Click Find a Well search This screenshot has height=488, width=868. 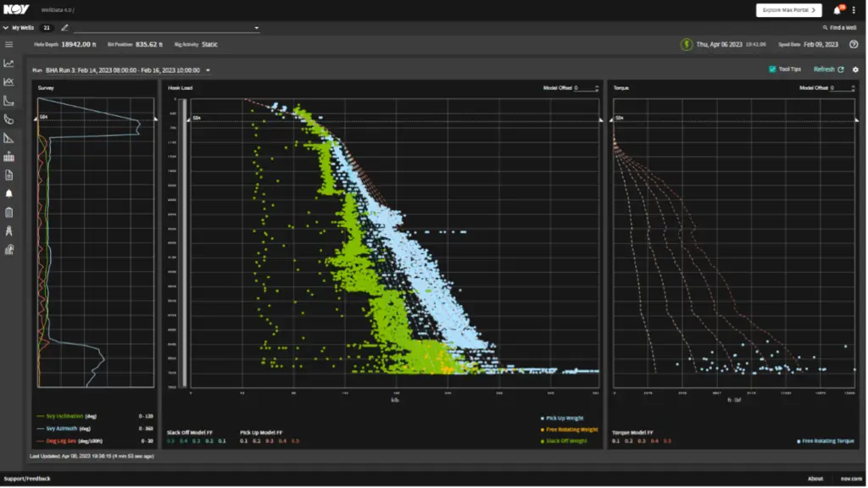pyautogui.click(x=840, y=28)
